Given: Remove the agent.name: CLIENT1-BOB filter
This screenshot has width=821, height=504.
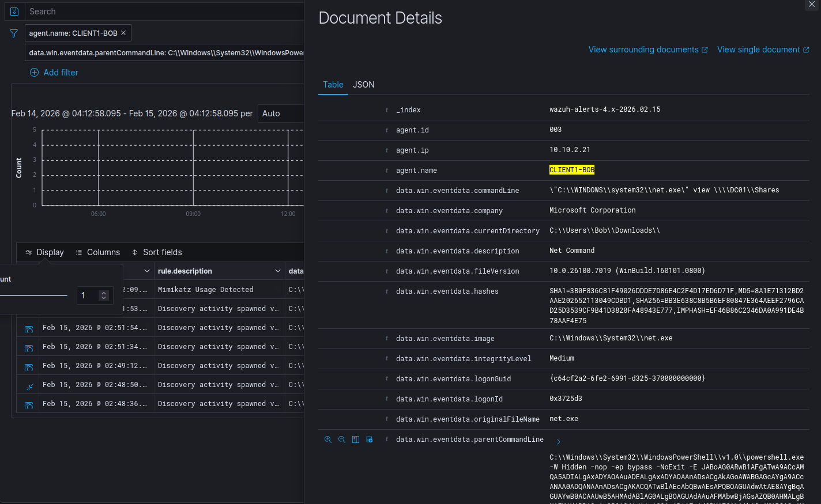Looking at the screenshot, I should [123, 33].
